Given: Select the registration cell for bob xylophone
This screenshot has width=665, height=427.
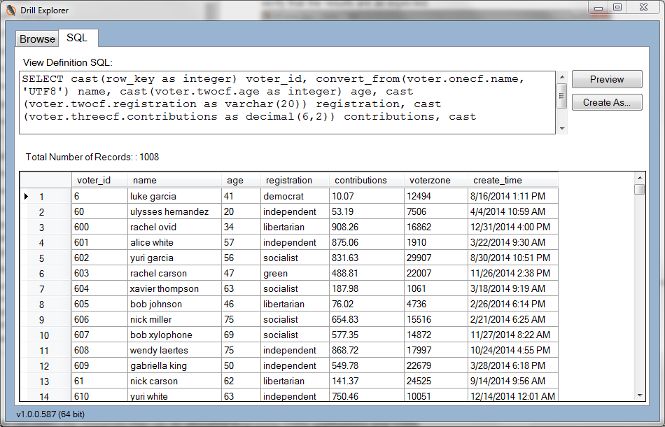Looking at the screenshot, I should tap(295, 335).
